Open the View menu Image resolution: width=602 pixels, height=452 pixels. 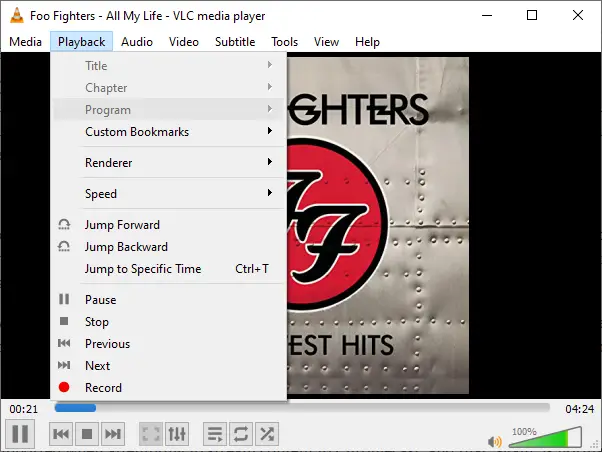pyautogui.click(x=326, y=41)
